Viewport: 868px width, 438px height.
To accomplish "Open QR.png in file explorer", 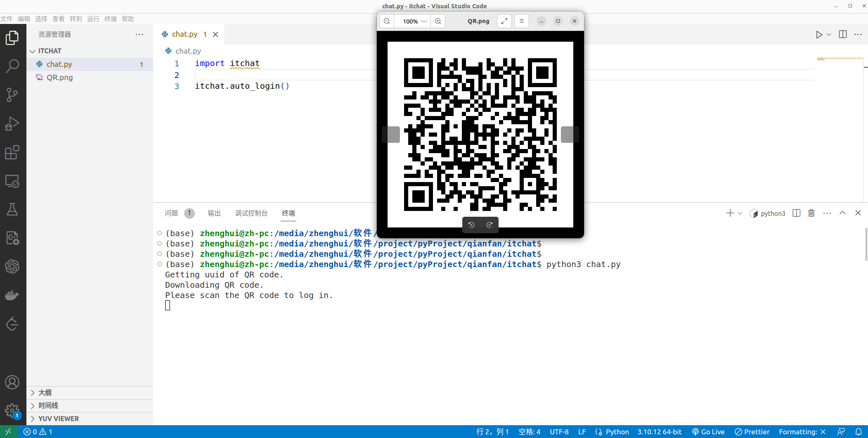I will click(90, 77).
